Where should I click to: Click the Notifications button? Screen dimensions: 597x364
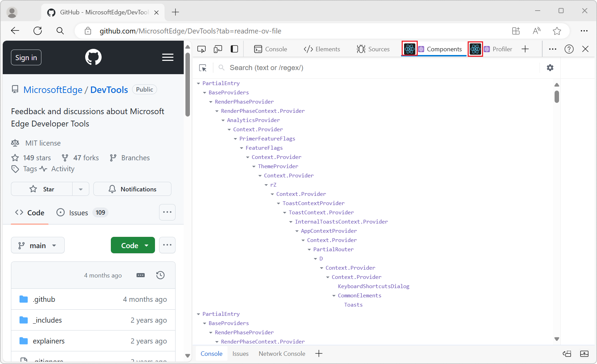(132, 189)
